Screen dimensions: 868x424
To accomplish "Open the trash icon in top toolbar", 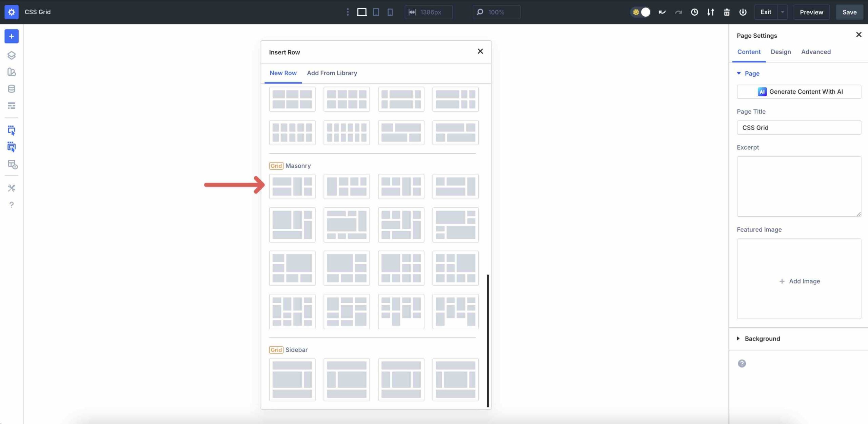I will (x=727, y=12).
